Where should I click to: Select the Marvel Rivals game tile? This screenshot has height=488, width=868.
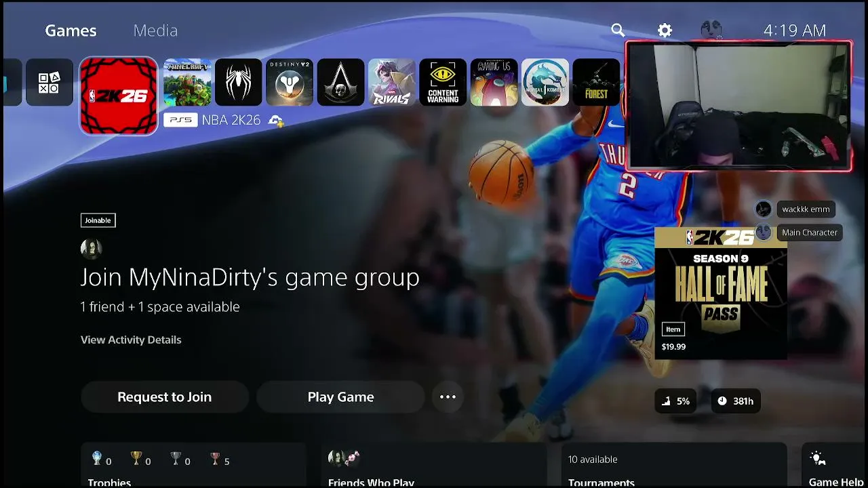point(392,83)
